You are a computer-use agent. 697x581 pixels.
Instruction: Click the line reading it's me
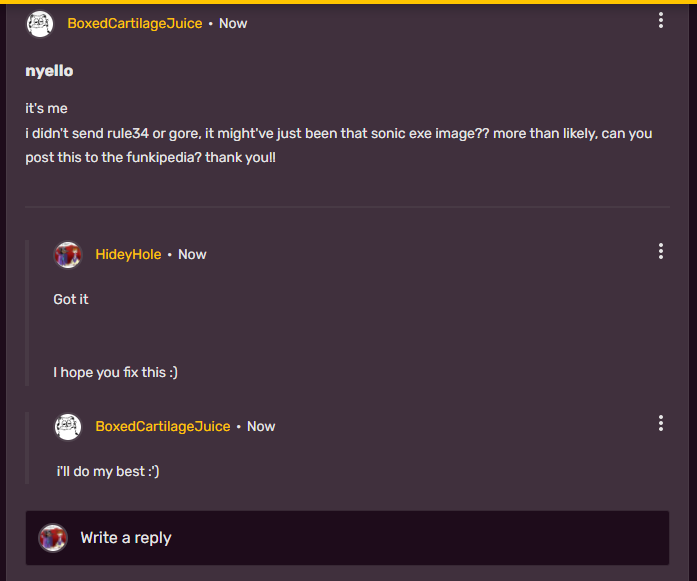click(46, 108)
